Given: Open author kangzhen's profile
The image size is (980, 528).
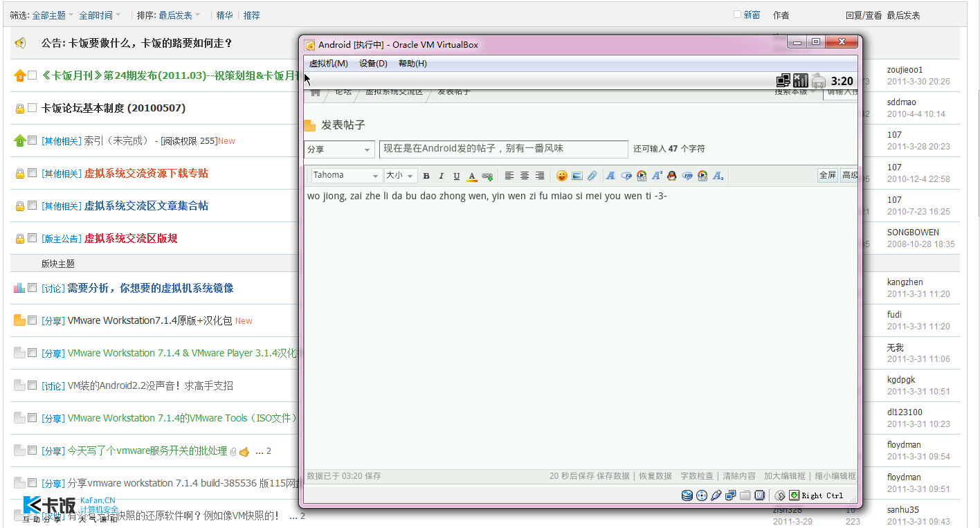Looking at the screenshot, I should [905, 282].
